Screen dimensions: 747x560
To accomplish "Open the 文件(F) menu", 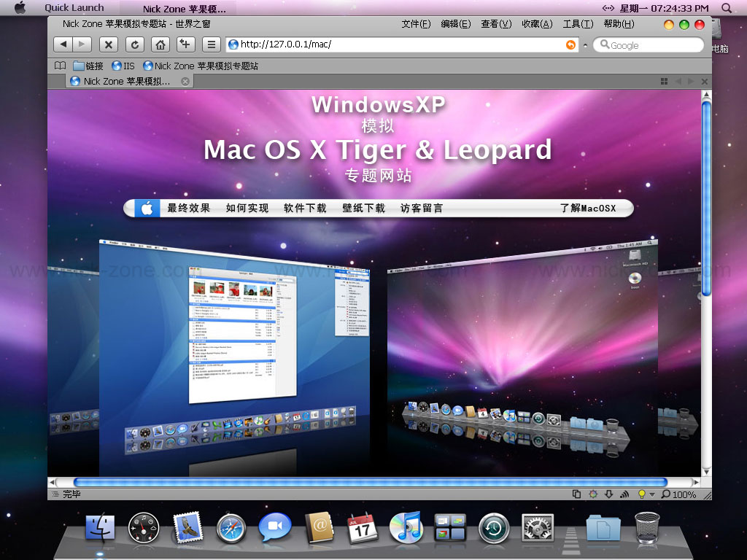I will coord(416,24).
